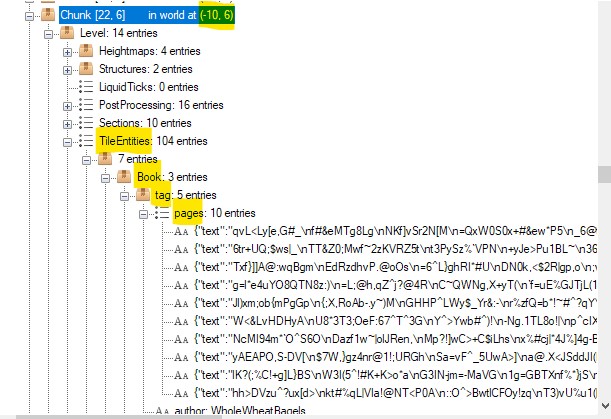Click the Sections list icon

click(x=86, y=123)
